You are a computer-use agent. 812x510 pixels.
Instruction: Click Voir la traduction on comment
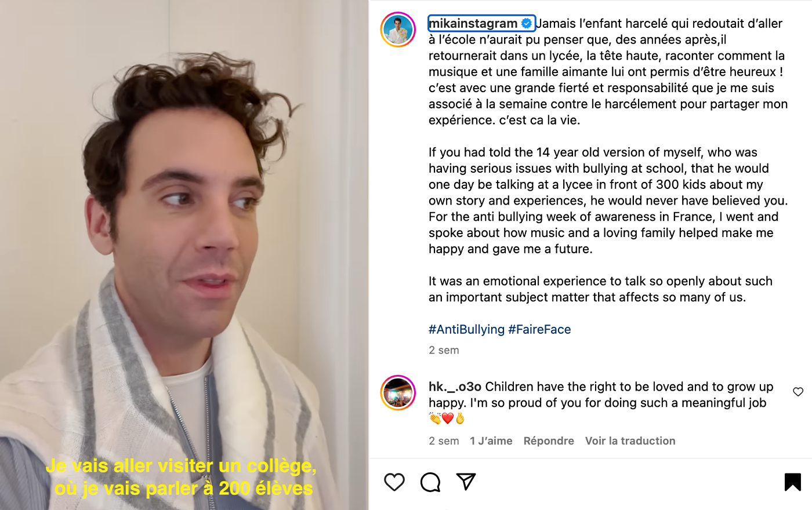coord(630,441)
